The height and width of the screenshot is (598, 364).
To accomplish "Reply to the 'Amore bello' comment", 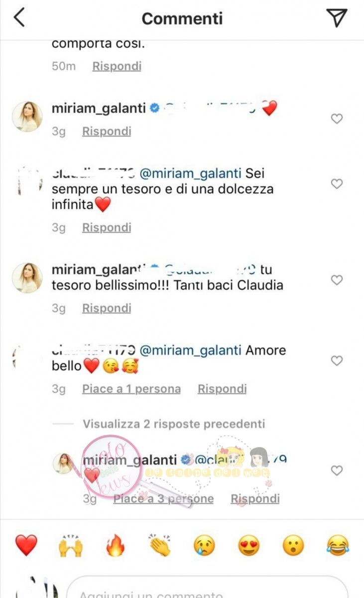I will (x=222, y=389).
